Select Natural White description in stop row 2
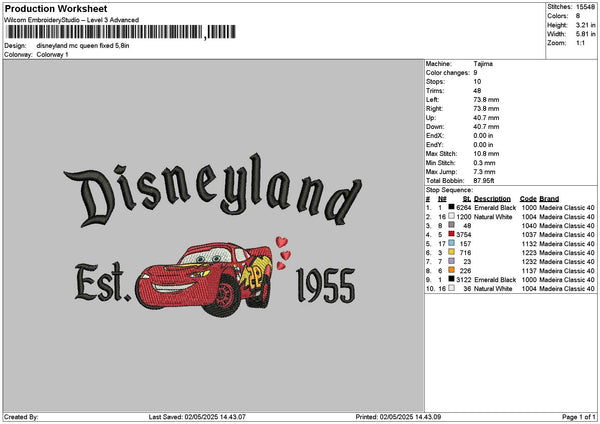The width and height of the screenshot is (600, 424). [493, 217]
